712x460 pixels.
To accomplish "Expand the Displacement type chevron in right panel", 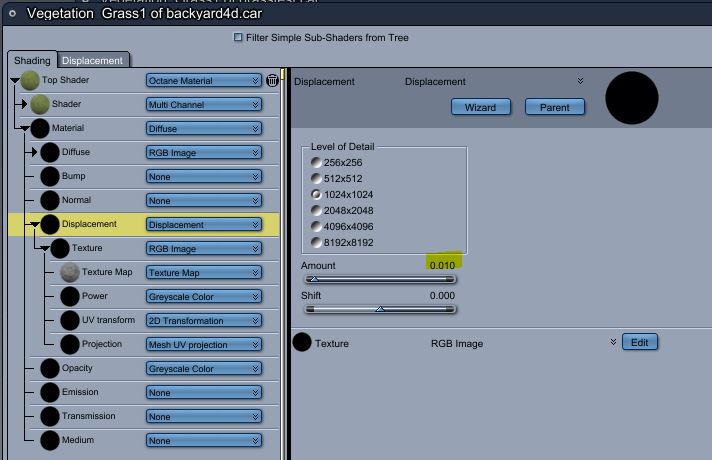I will (580, 81).
